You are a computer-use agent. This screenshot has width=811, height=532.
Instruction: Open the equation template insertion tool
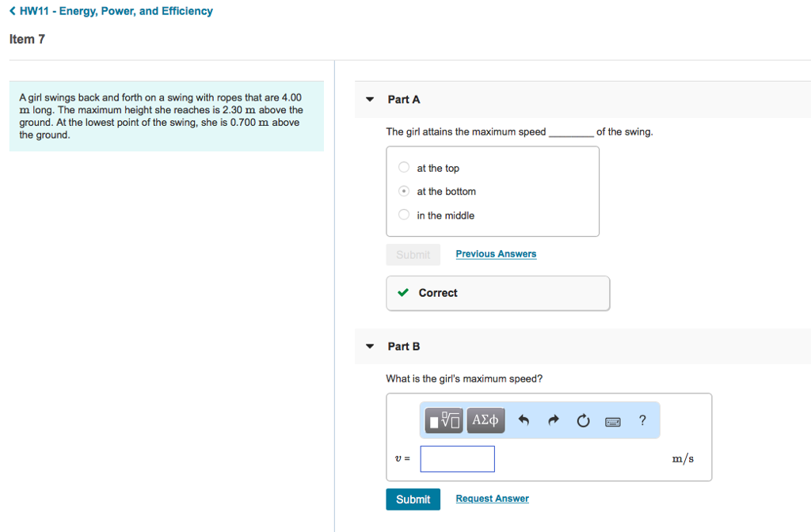pos(443,420)
